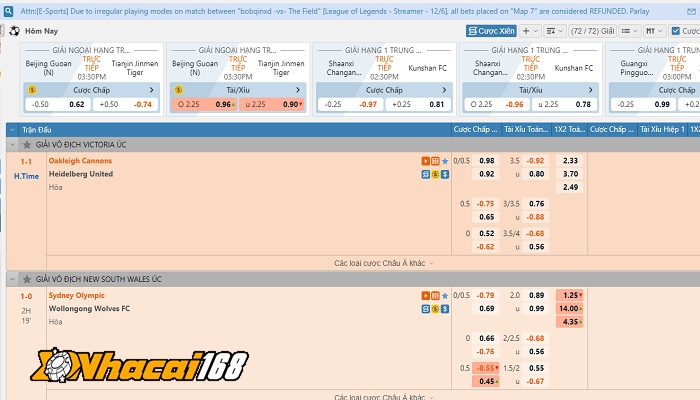
Task: Bet Oakleigh Cannons handicap 0/0.5 at 0.98
Action: (x=487, y=161)
